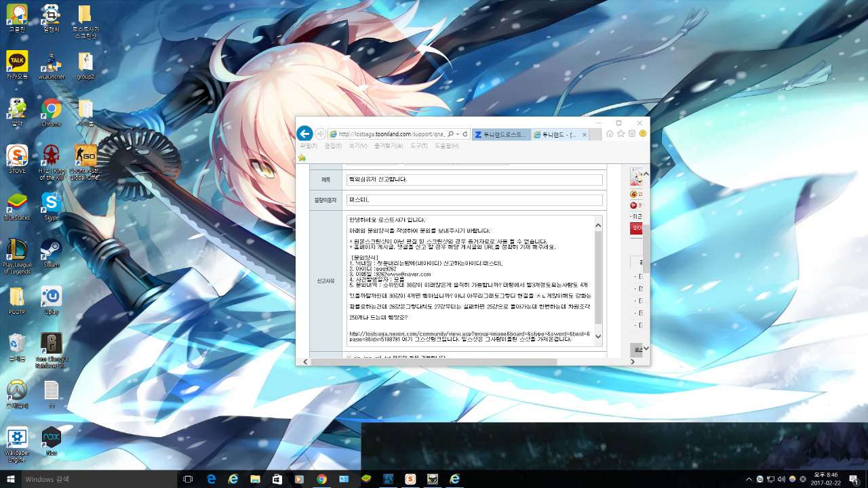Click the add-to-favorites-bar star icon
Viewport: 868px width, 488px height.
pos(302,158)
